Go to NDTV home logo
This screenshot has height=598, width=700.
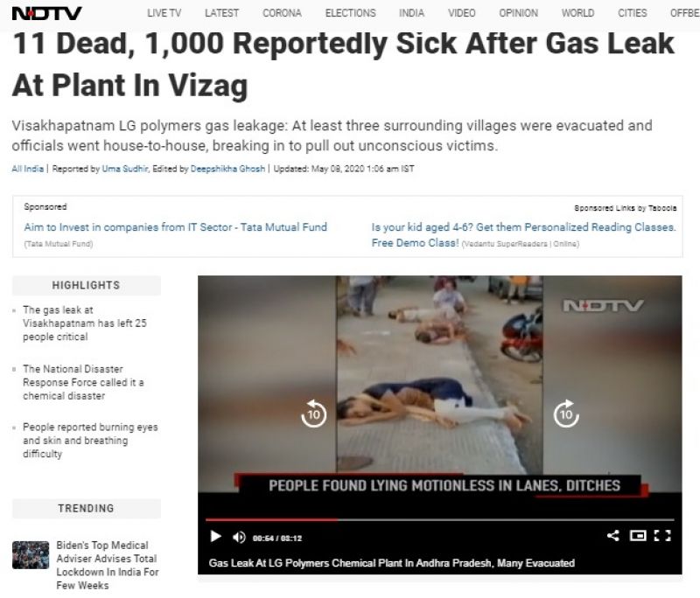(46, 13)
